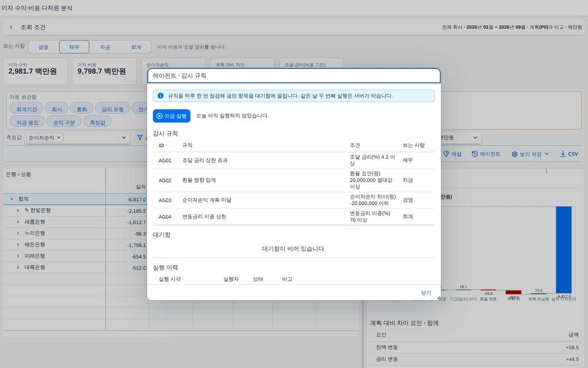Select the 회계 viewer segment
This screenshot has width=588, height=368.
pos(136,47)
